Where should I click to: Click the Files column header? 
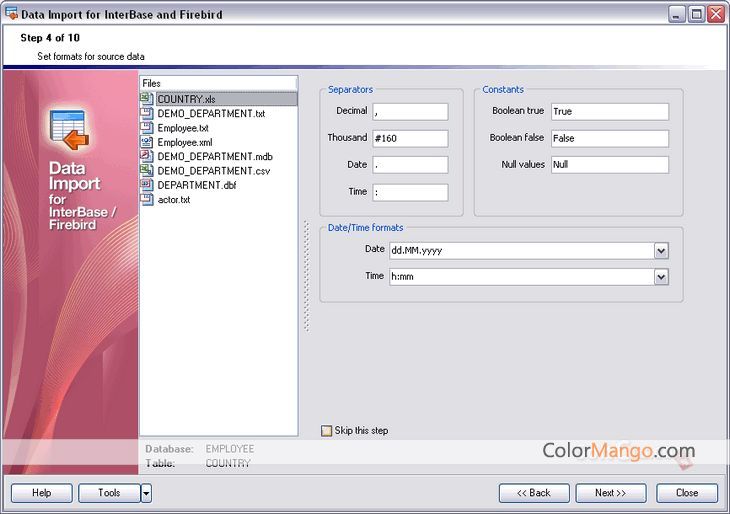click(x=218, y=83)
